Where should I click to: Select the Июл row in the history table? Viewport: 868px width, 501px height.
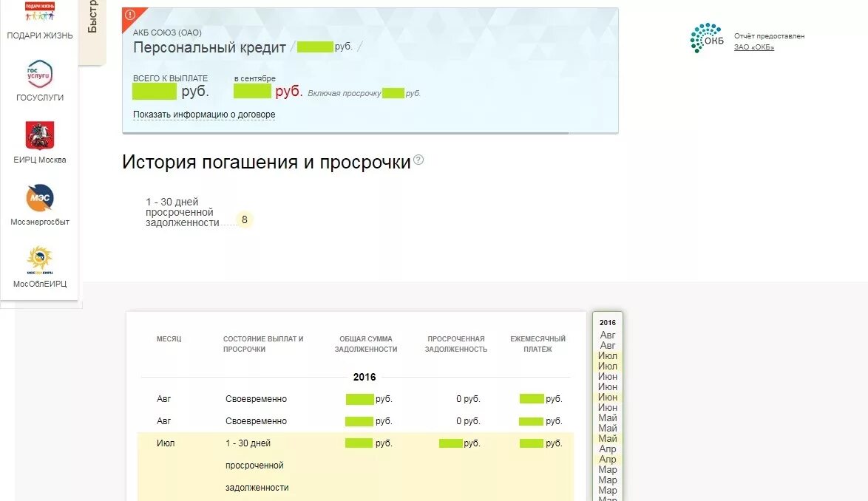356,466
